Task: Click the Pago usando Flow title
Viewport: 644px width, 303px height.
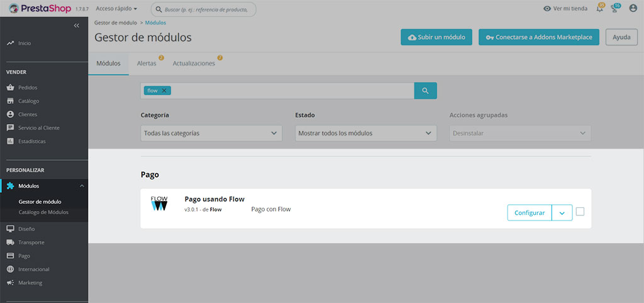Action: click(215, 200)
